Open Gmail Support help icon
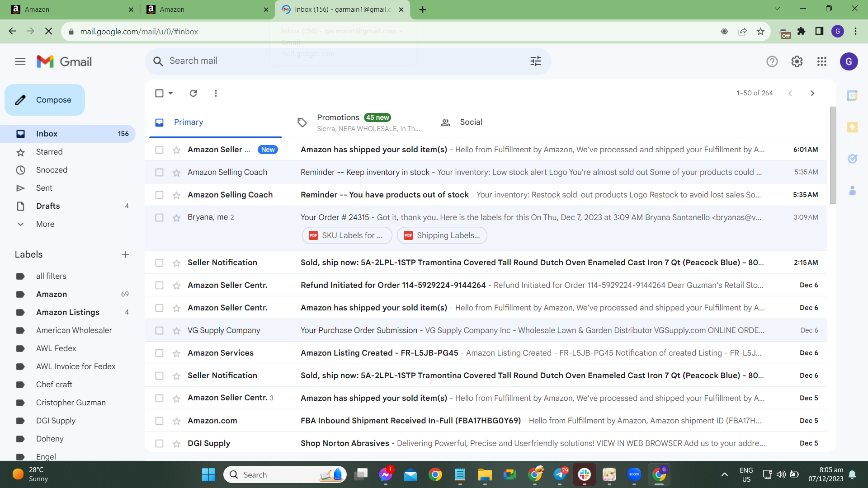Screen dimensions: 868x488 pos(772,61)
